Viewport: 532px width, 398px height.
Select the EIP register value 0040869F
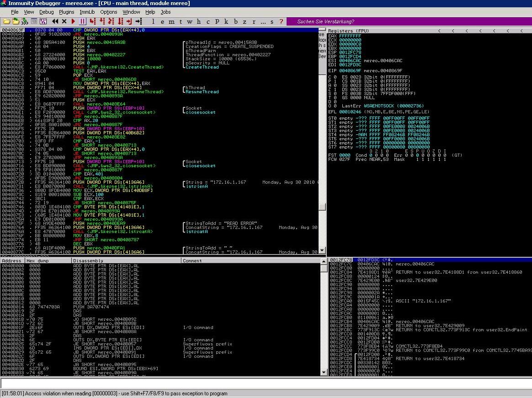[350, 70]
